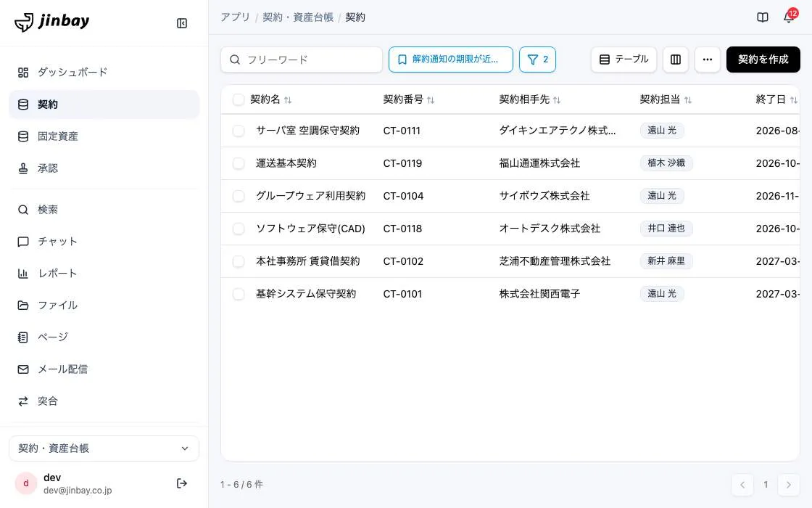Click the 1 - 6 / 6 件 count
This screenshot has height=508, width=812.
coord(242,485)
